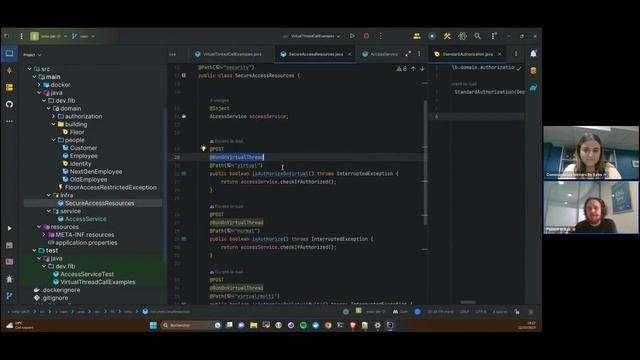640x360 pixels.
Task: Close the StandardAuthorization.java tab
Action: pos(500,54)
